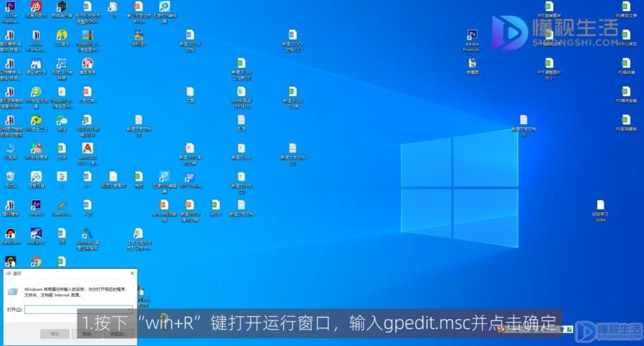
Task: Open the 360安全卫士 yellow-green plus icon
Action: 36,121
